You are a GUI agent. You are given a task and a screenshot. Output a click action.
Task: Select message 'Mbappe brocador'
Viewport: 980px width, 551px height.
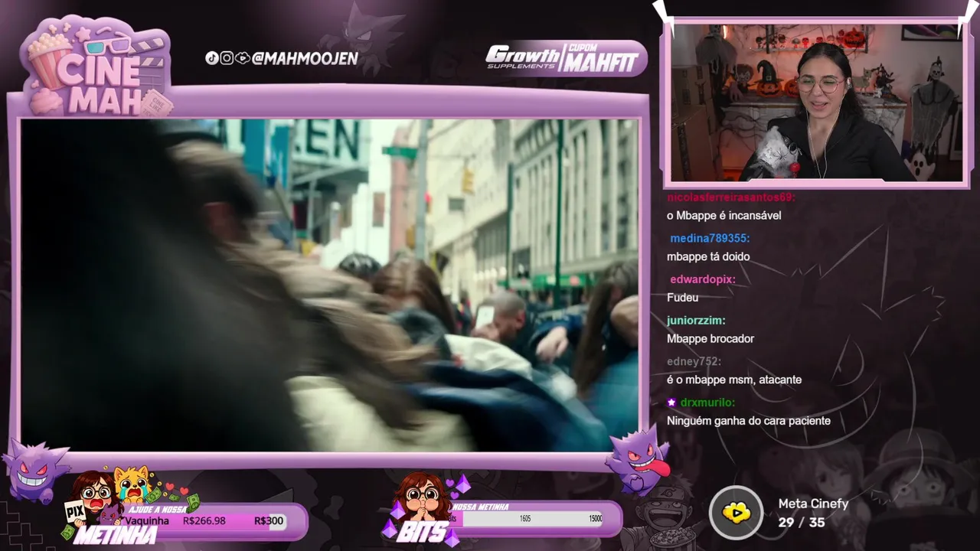tap(710, 338)
